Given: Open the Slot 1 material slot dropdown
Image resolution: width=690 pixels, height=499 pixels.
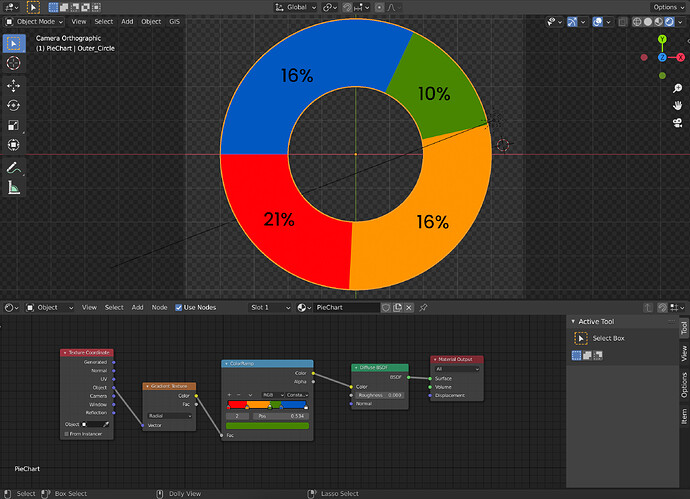Looking at the screenshot, I should 270,308.
